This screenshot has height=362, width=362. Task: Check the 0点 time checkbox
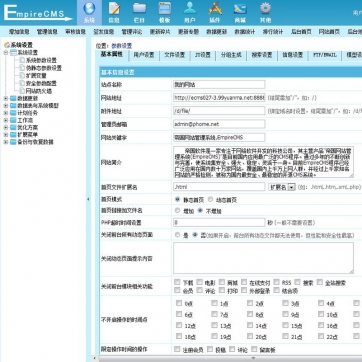coord(179,303)
